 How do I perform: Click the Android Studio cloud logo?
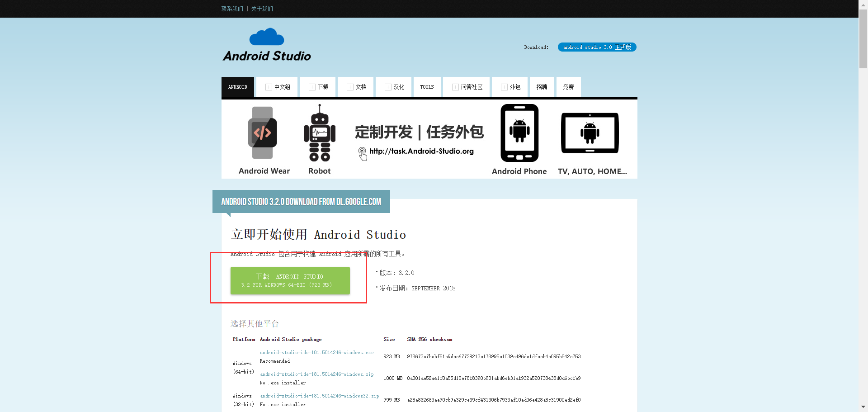pos(267,45)
